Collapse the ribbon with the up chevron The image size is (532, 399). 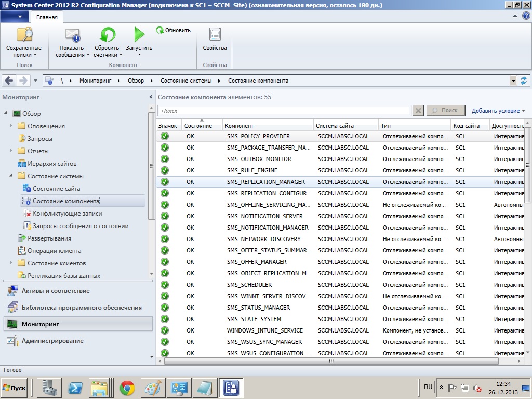point(515,16)
